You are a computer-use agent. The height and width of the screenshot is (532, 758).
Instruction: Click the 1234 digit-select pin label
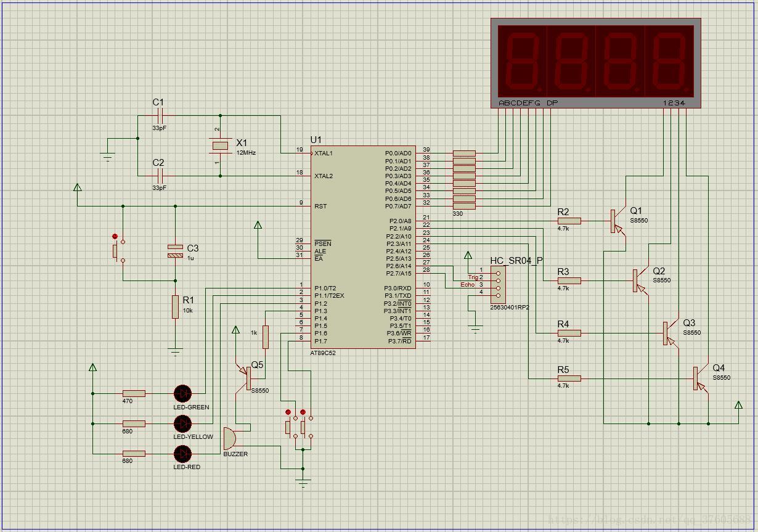[674, 103]
